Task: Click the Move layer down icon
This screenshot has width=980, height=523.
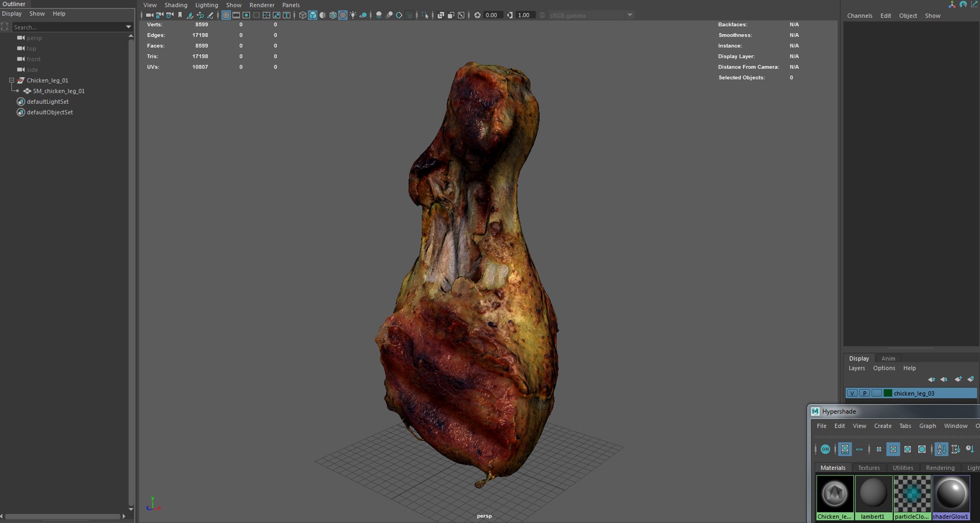Action: coord(944,379)
